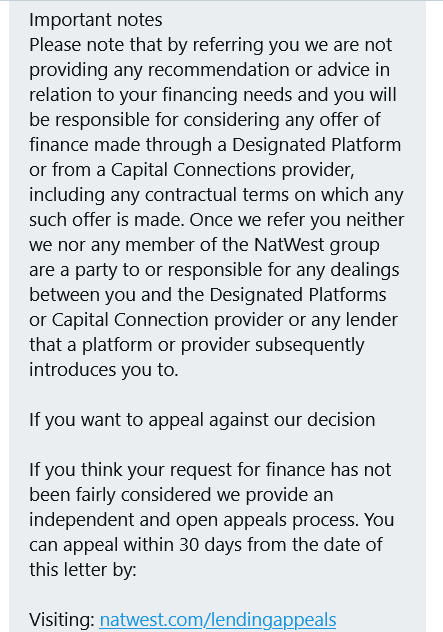The image size is (443, 632).
Task: Click the line 'or Capital Connection provider or any lender'
Action: pyautogui.click(x=213, y=320)
